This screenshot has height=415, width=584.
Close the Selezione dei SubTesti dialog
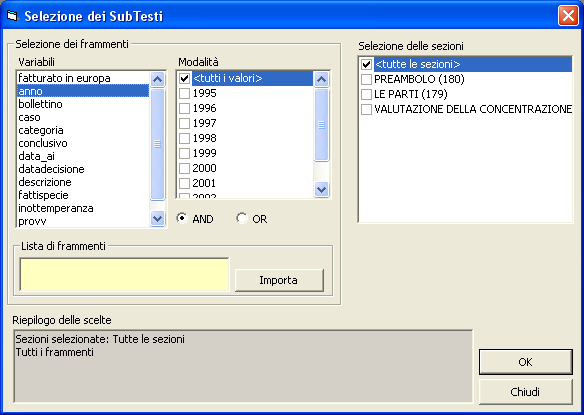point(568,16)
